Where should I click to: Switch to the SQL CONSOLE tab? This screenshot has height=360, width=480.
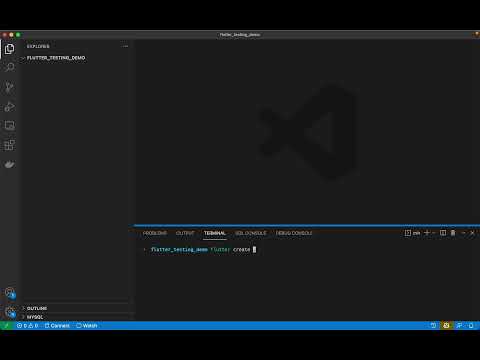pyautogui.click(x=251, y=233)
